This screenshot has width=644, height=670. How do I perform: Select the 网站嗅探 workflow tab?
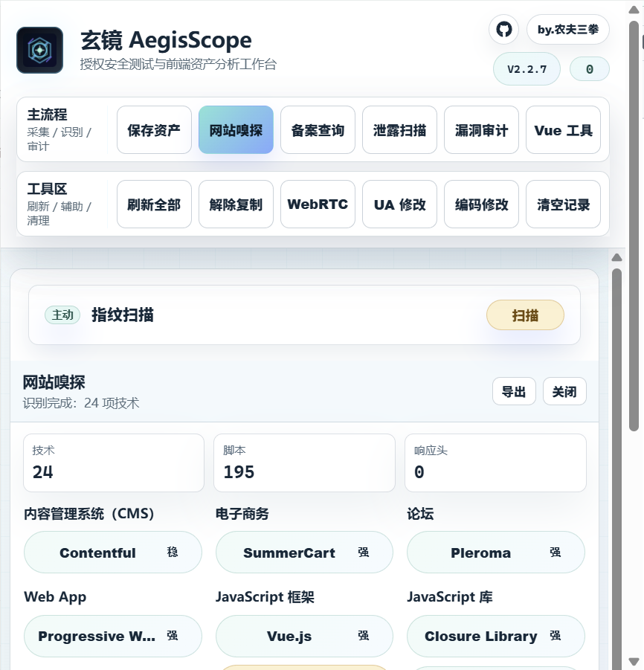(236, 130)
